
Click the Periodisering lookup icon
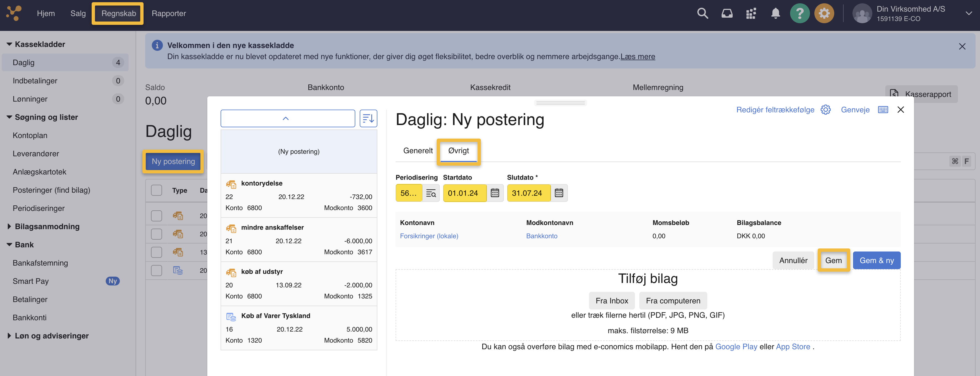click(x=431, y=193)
